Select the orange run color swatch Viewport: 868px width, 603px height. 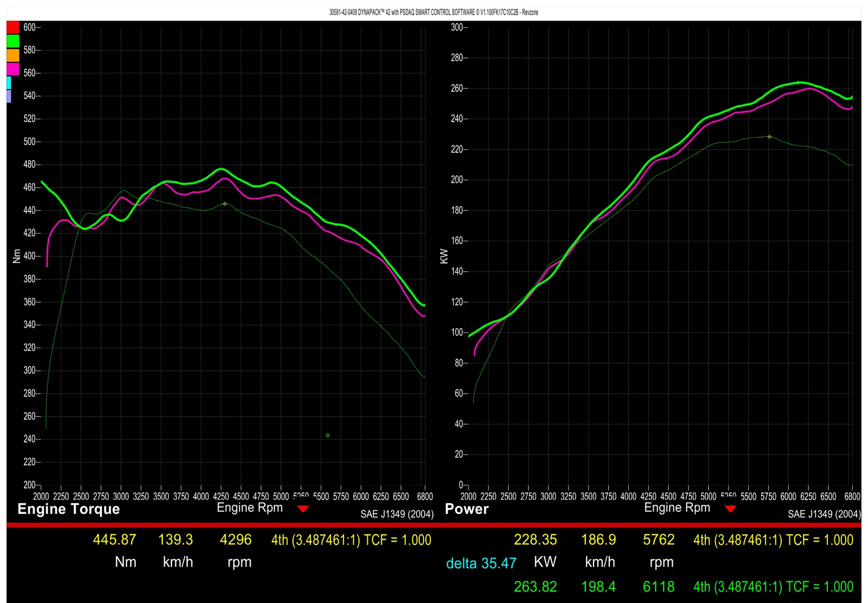(x=13, y=55)
